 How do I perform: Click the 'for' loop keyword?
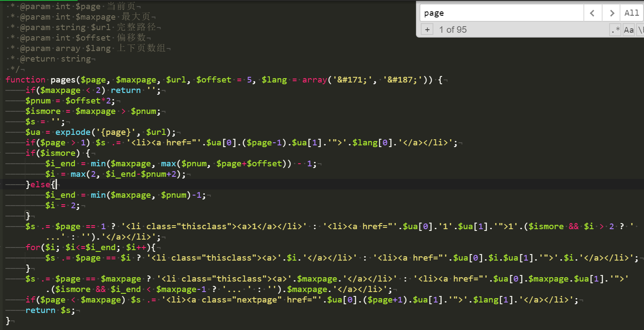[33, 247]
